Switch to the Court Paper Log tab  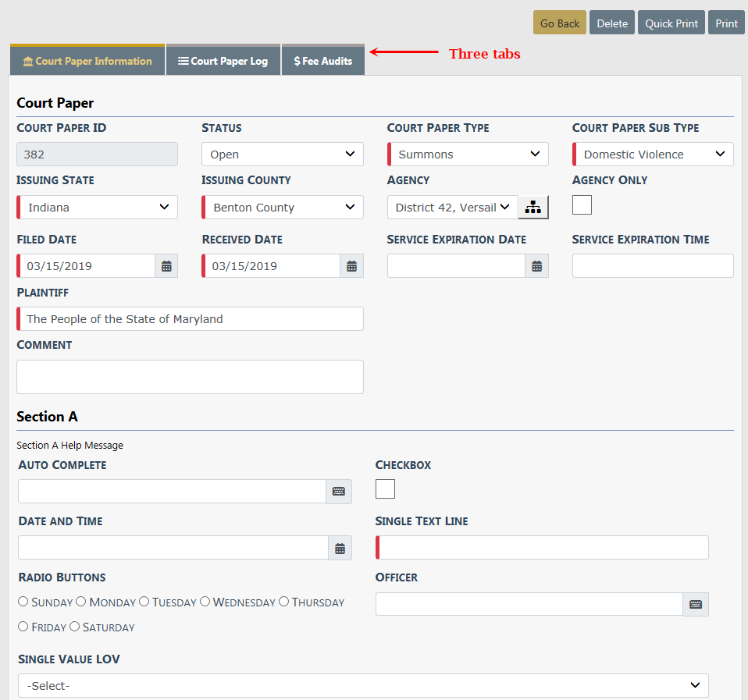click(223, 61)
